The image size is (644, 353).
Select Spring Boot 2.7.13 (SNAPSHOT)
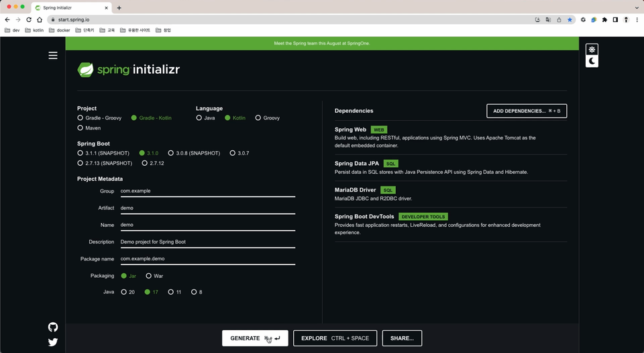click(105, 163)
